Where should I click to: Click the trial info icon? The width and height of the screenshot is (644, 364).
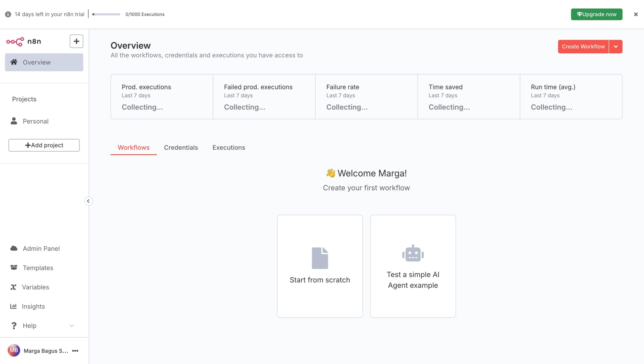pos(8,14)
